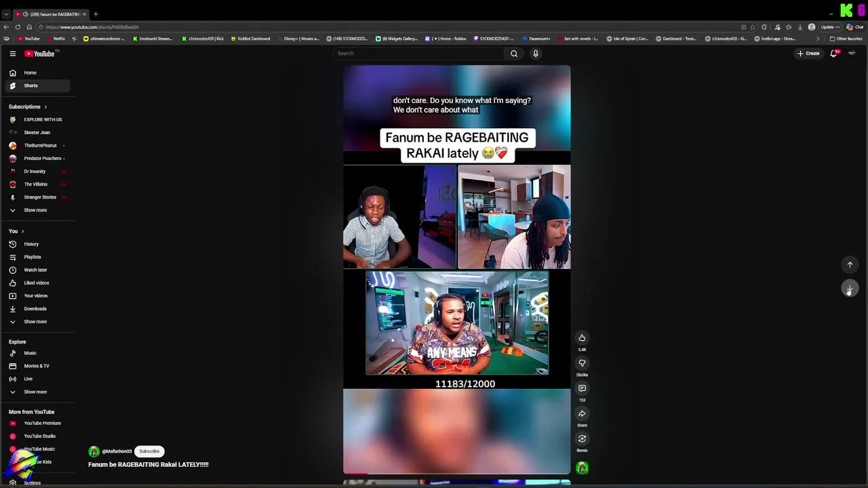Open the Netflix bookmark
The width and height of the screenshot is (868, 488).
pyautogui.click(x=56, y=39)
